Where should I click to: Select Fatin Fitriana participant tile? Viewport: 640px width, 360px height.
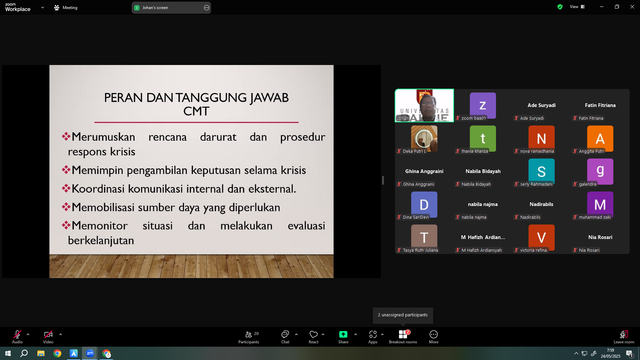click(x=600, y=105)
